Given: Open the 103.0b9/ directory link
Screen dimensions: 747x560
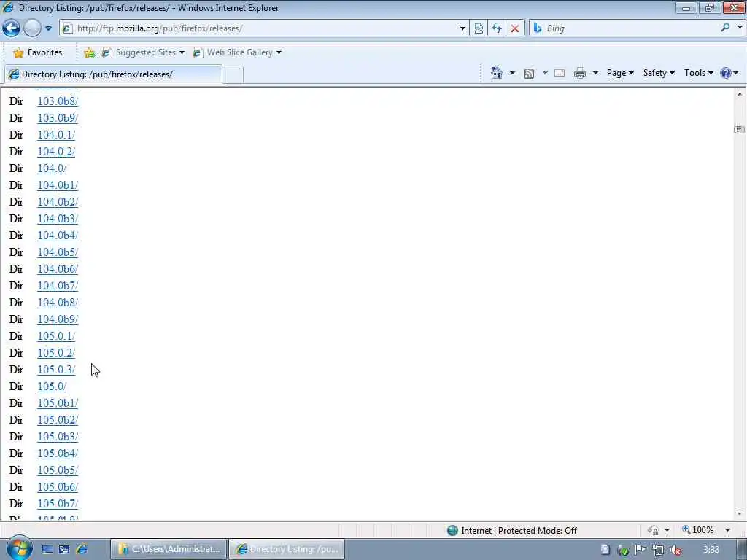Looking at the screenshot, I should pos(58,118).
